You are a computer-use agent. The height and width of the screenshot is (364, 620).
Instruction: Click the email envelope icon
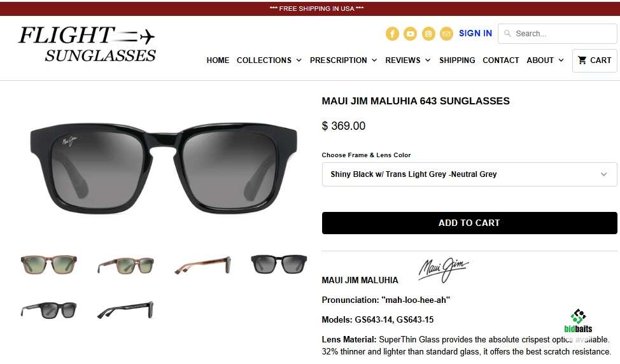tap(446, 34)
